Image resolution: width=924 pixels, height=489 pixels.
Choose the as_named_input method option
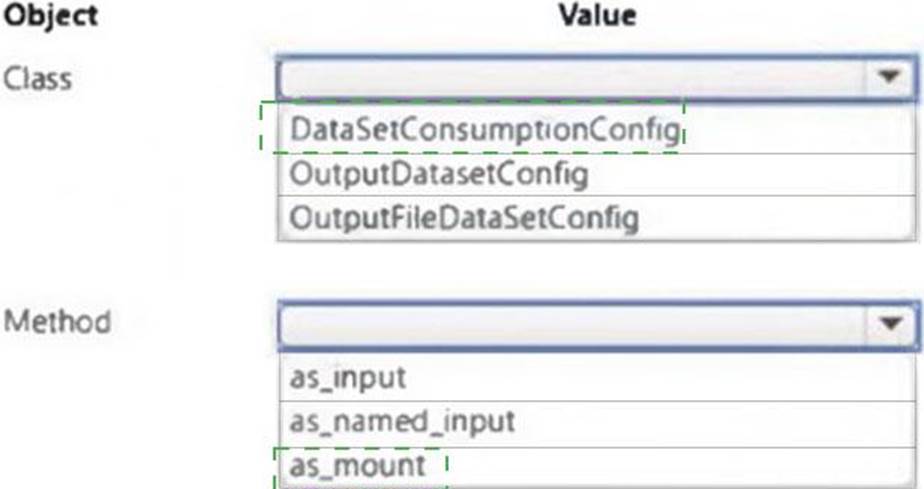402,421
